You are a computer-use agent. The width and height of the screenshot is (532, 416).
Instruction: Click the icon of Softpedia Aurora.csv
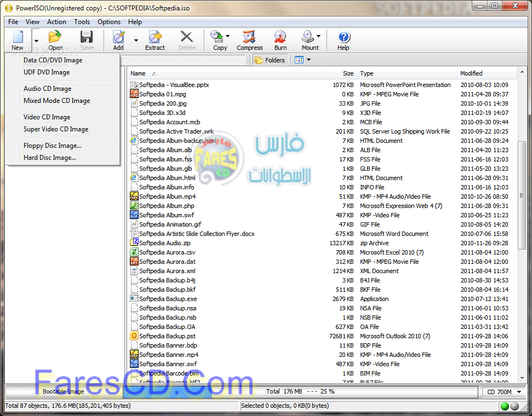(134, 252)
